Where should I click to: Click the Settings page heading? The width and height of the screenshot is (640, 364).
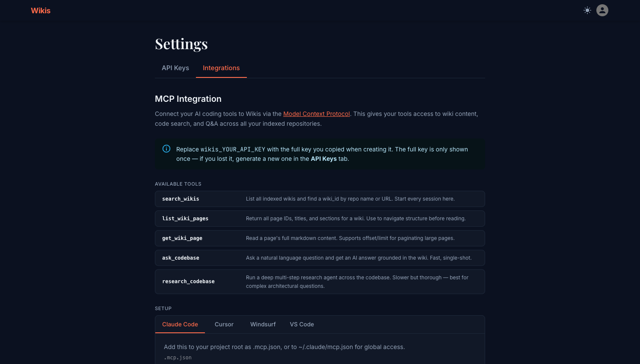pyautogui.click(x=181, y=44)
